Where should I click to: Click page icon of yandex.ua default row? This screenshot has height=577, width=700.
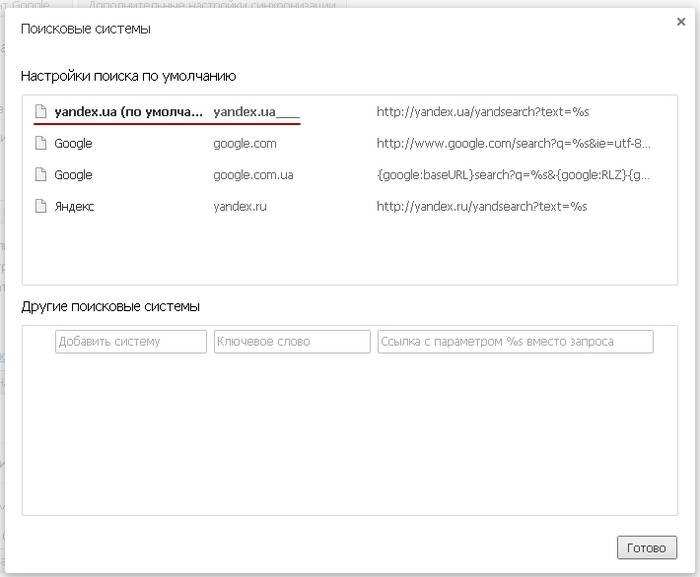(x=41, y=112)
